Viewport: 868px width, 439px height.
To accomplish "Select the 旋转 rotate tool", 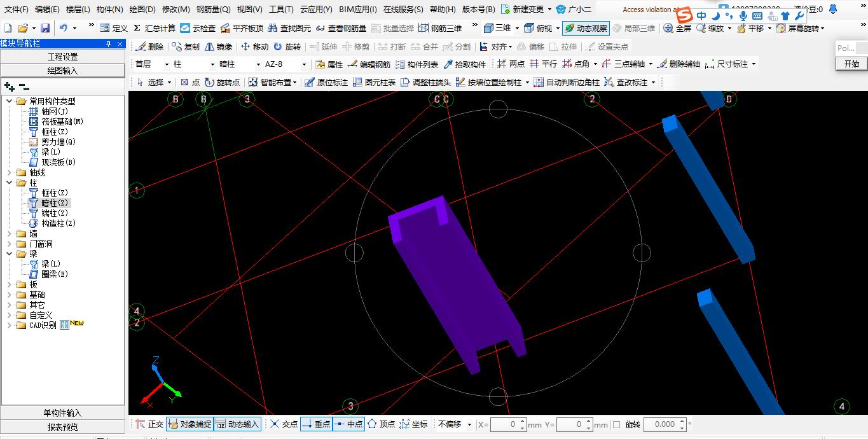I will (287, 46).
